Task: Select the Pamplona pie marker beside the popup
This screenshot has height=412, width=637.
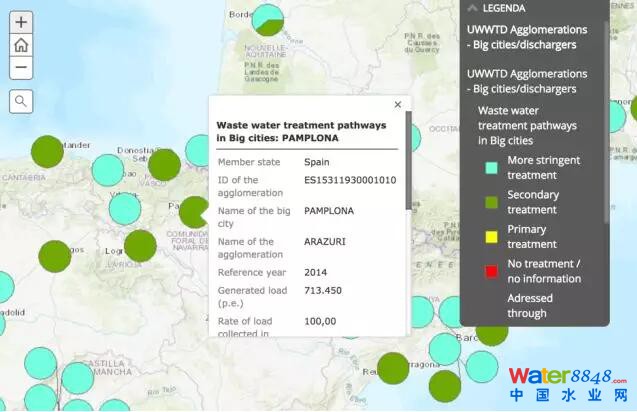Action: (x=193, y=211)
